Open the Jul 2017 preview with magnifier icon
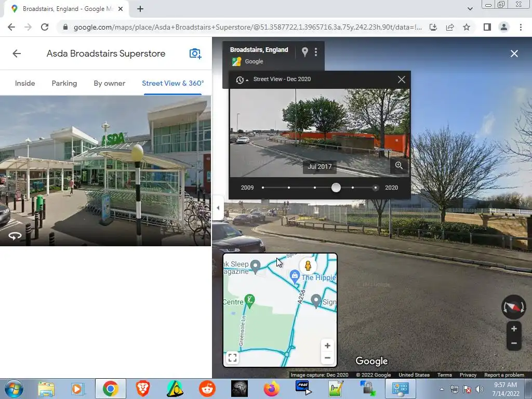532x399 pixels. [x=398, y=165]
